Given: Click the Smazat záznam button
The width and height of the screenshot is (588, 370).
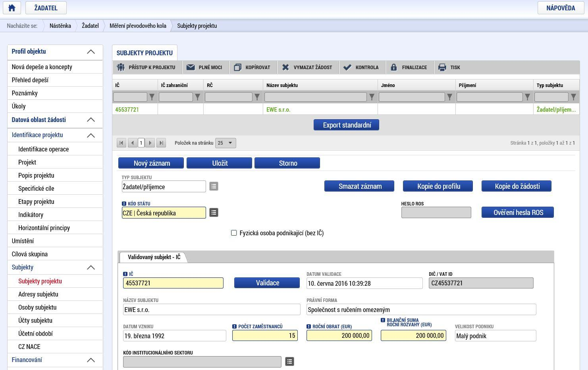Looking at the screenshot, I should tap(359, 186).
